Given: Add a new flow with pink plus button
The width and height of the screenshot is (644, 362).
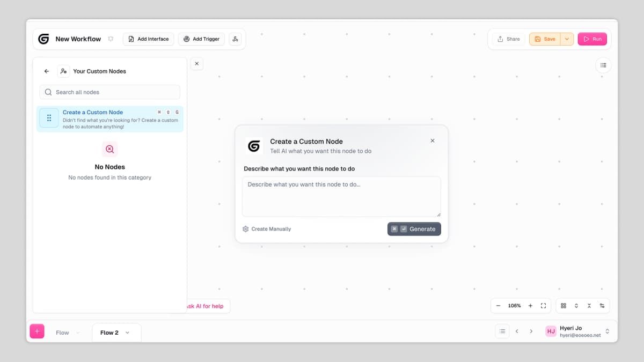Looking at the screenshot, I should point(37,331).
